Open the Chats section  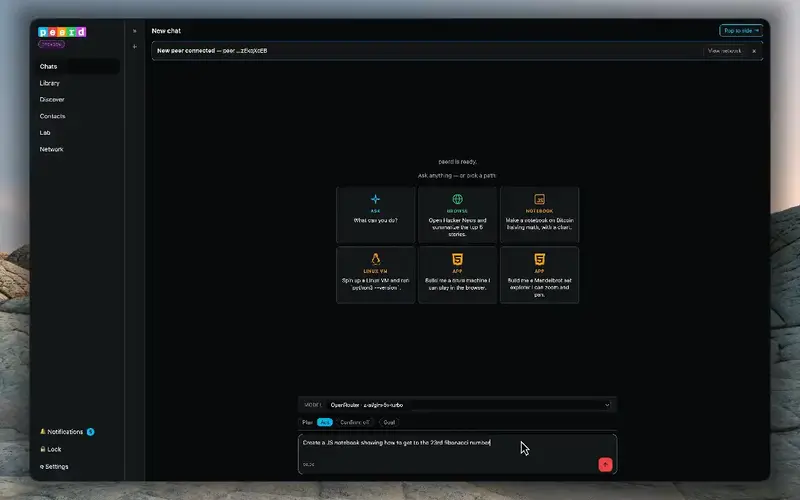[79, 66]
